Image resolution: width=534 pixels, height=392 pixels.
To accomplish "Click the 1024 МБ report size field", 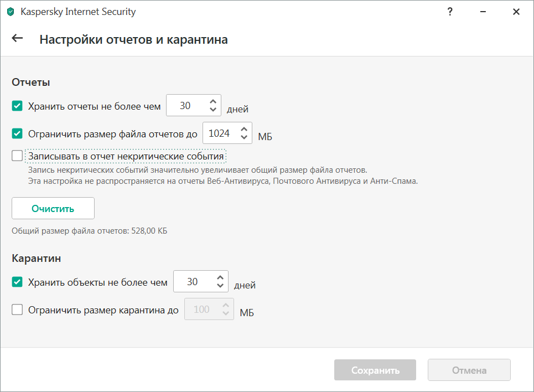I will [x=220, y=133].
